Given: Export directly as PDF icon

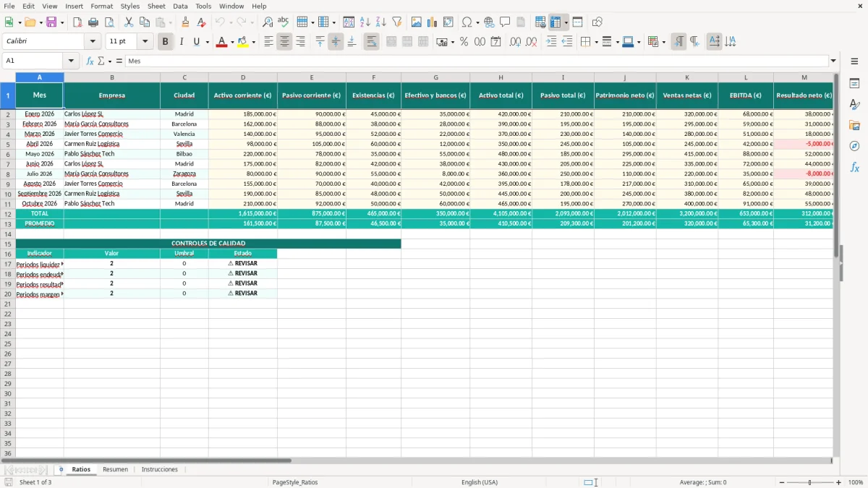Looking at the screenshot, I should [77, 22].
